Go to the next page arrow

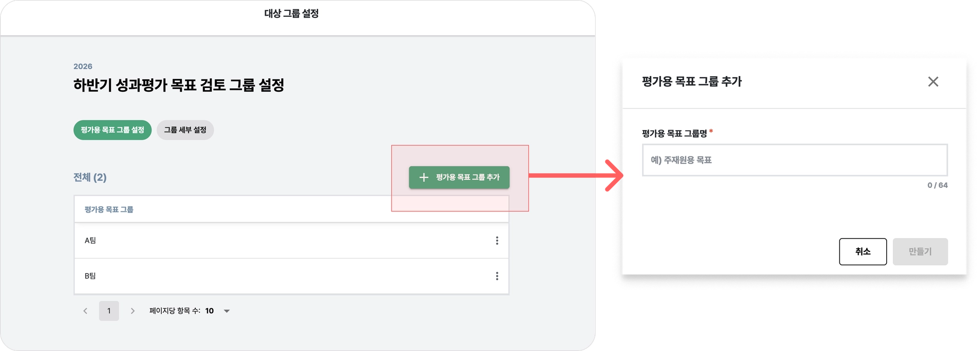[133, 311]
